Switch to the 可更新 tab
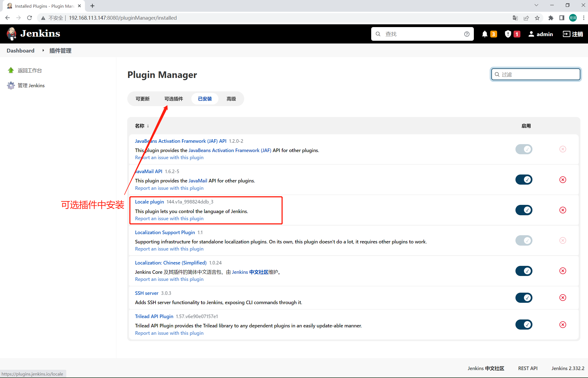Image resolution: width=588 pixels, height=378 pixels. 143,99
